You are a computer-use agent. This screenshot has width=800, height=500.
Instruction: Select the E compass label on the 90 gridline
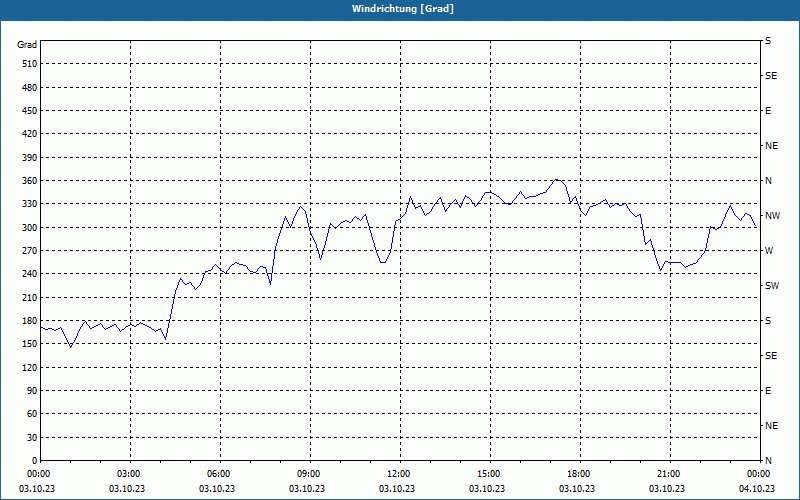coord(768,391)
